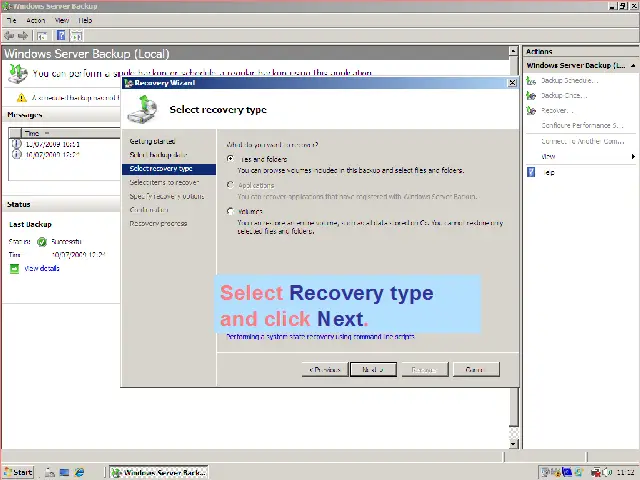This screenshot has height=480, width=640.
Task: Click the Previous button in Recovery Wizard
Action: (x=325, y=369)
